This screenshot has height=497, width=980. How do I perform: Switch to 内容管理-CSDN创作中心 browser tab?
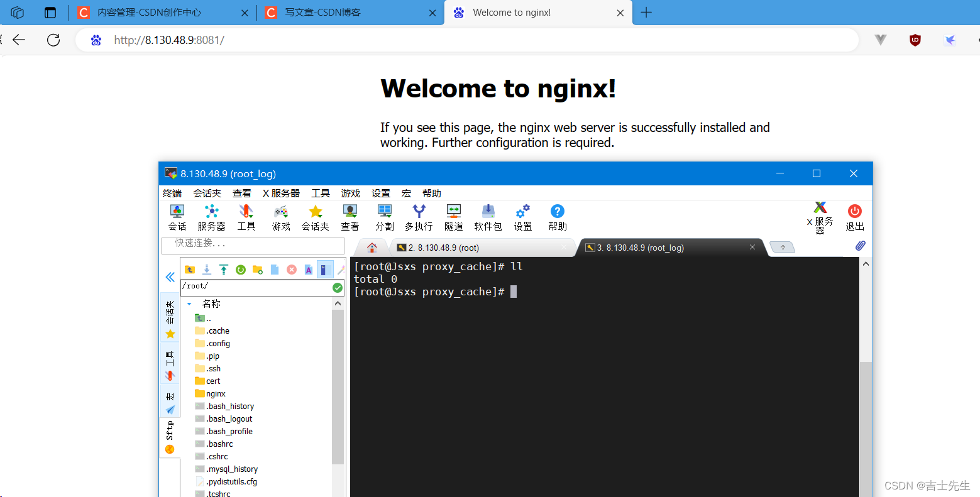pos(162,13)
